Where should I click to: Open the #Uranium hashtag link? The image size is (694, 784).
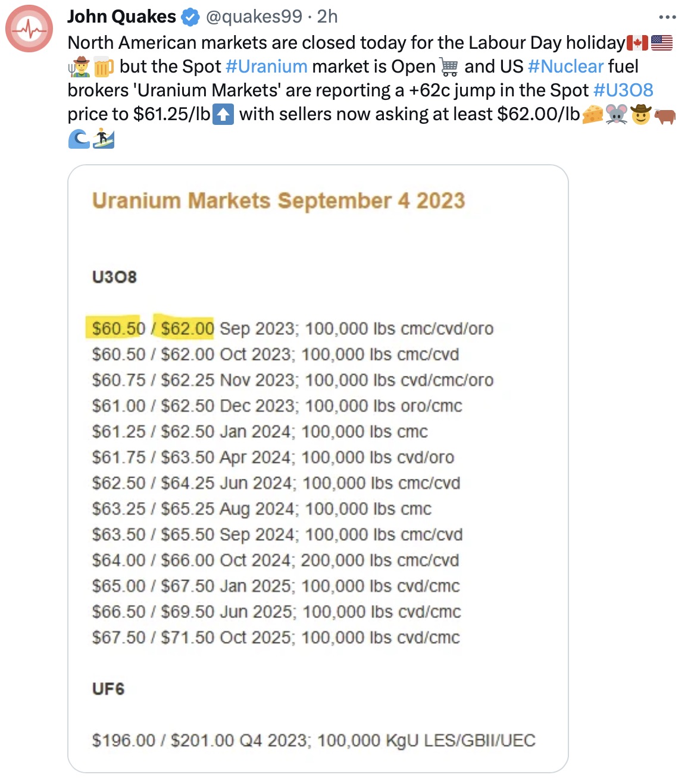click(x=267, y=67)
